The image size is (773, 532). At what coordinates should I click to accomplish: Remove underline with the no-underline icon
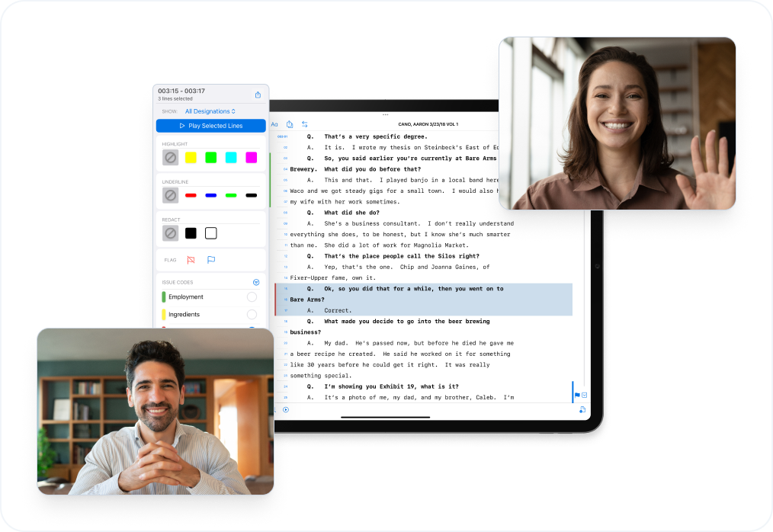171,196
